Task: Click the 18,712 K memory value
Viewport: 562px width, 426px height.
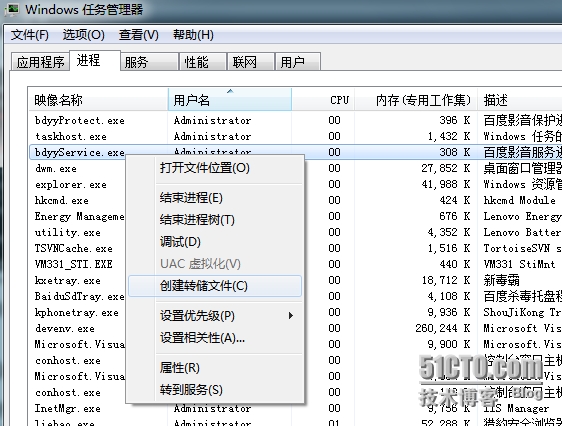Action: [446, 281]
